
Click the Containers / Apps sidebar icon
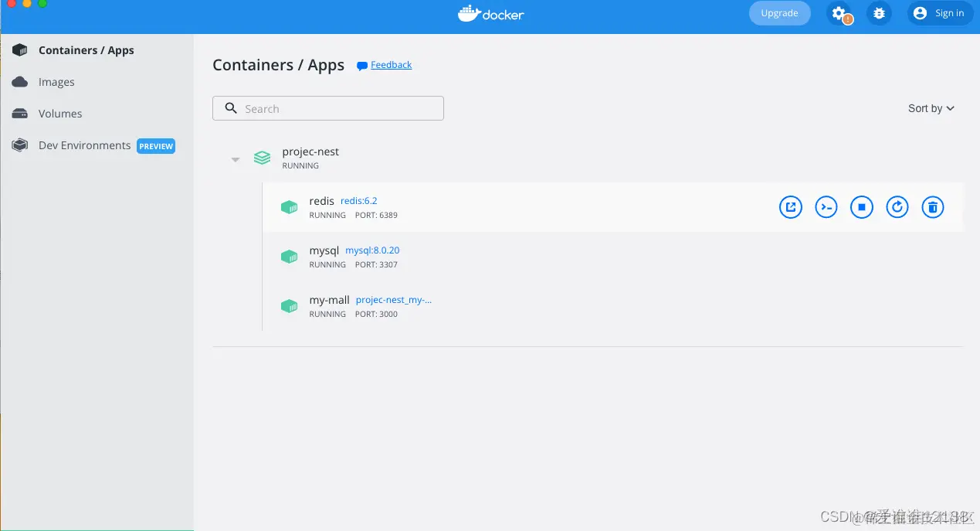(20, 50)
